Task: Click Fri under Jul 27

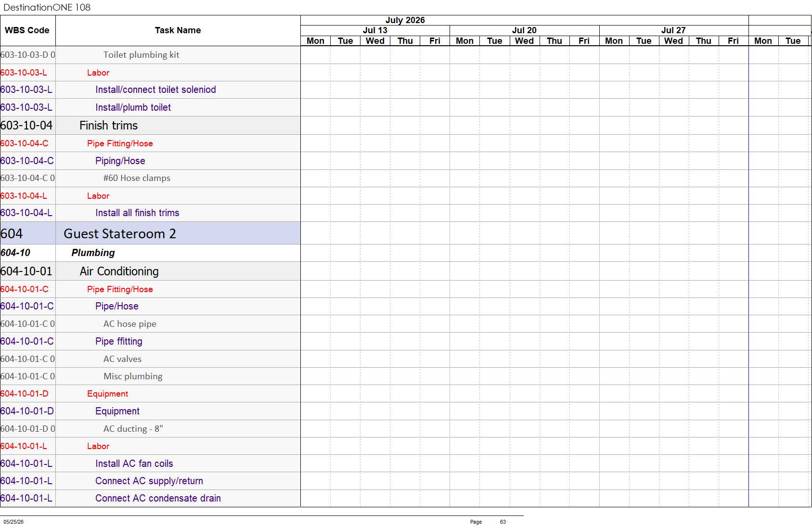Action: (733, 41)
